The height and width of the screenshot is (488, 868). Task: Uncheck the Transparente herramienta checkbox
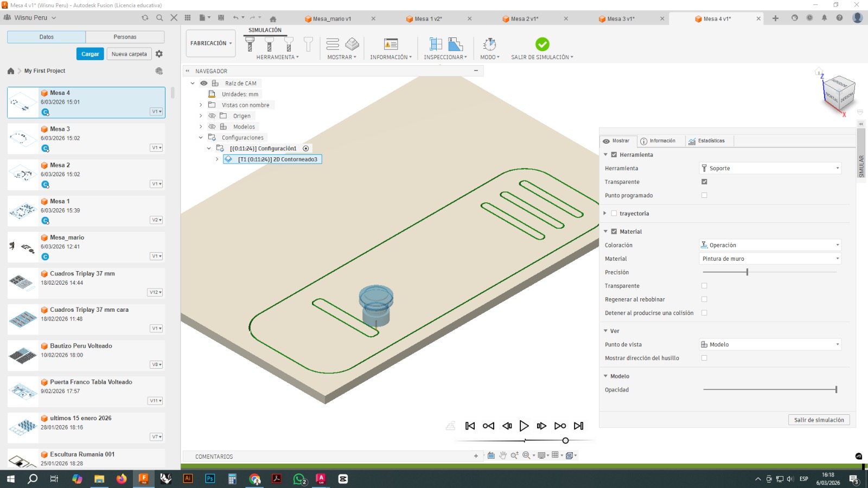(704, 182)
